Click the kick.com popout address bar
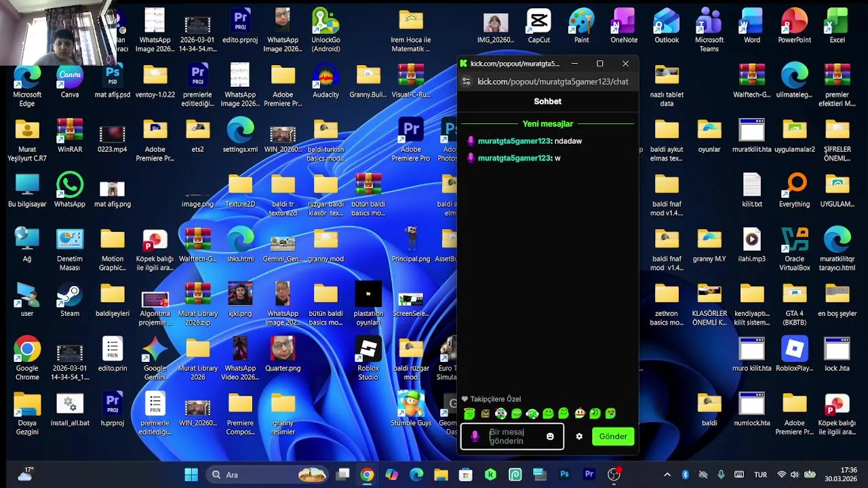 click(x=553, y=81)
